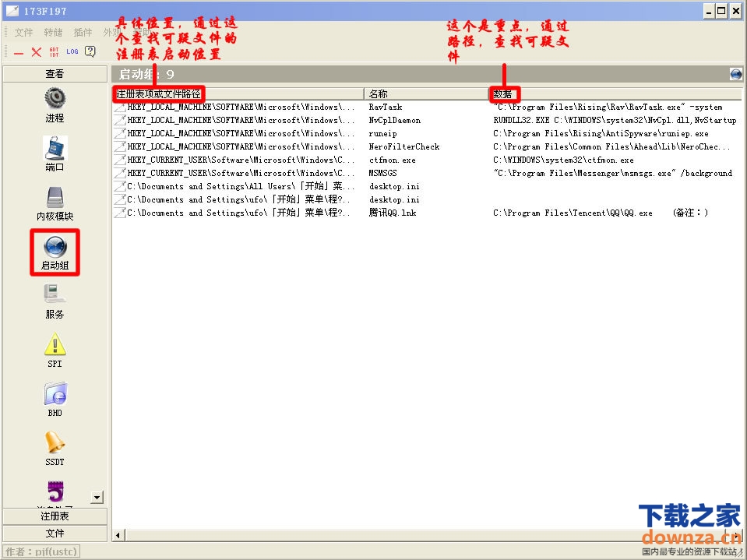Open the 插件 (Plugins) menu
The image size is (747, 560).
(x=83, y=33)
